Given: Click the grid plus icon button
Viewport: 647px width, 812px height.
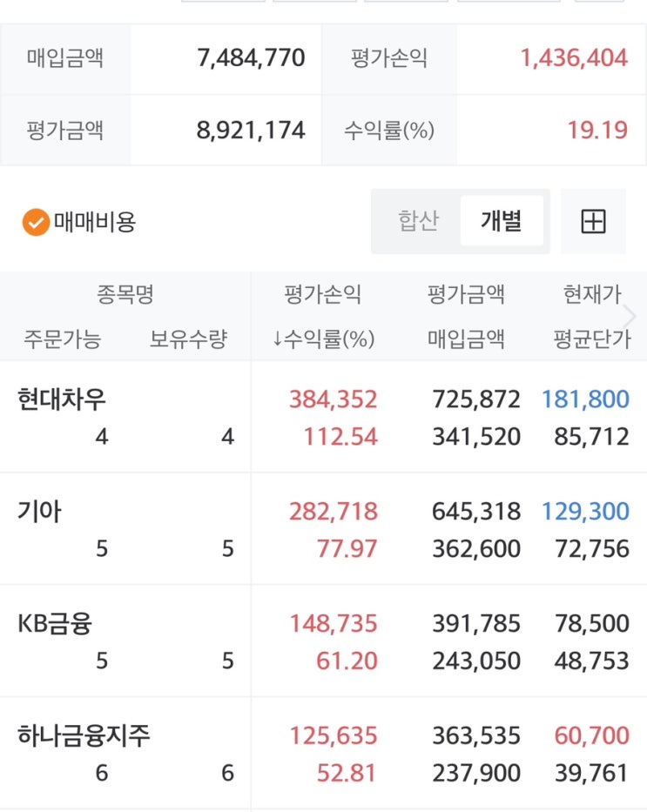Looking at the screenshot, I should 593,221.
